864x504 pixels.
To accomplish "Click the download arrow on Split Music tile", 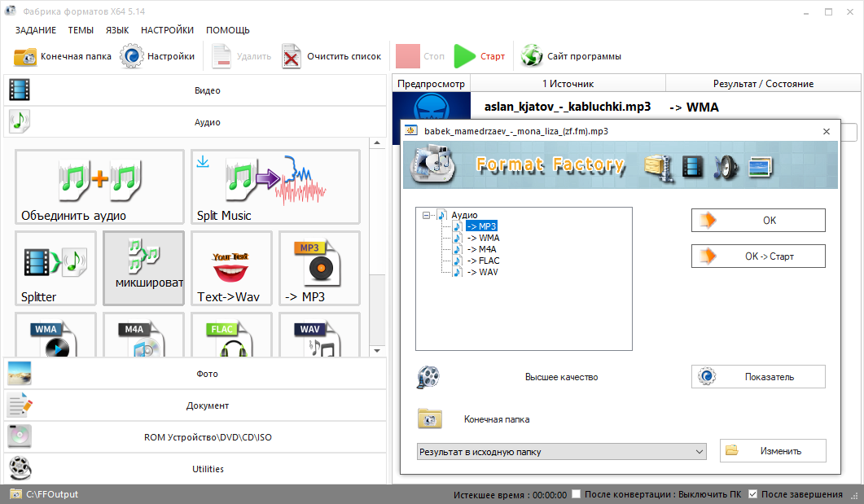I will coord(203,161).
